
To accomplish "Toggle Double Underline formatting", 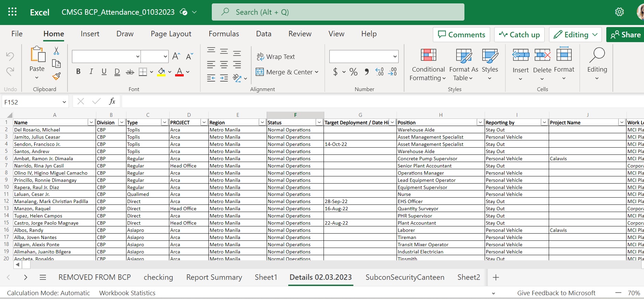I will point(117,72).
